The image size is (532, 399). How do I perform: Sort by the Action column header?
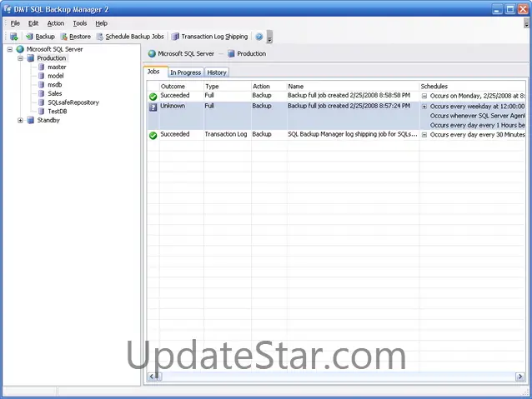pos(269,87)
